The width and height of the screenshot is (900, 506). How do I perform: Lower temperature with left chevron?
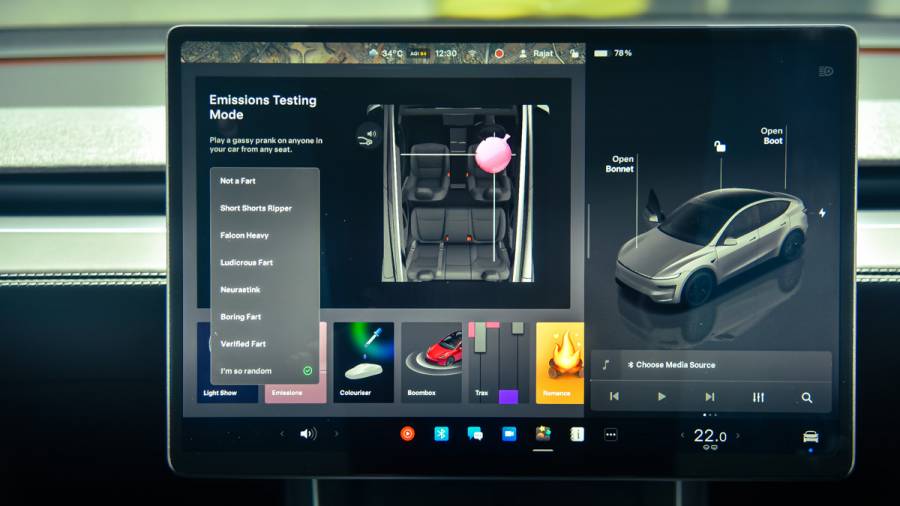click(682, 435)
